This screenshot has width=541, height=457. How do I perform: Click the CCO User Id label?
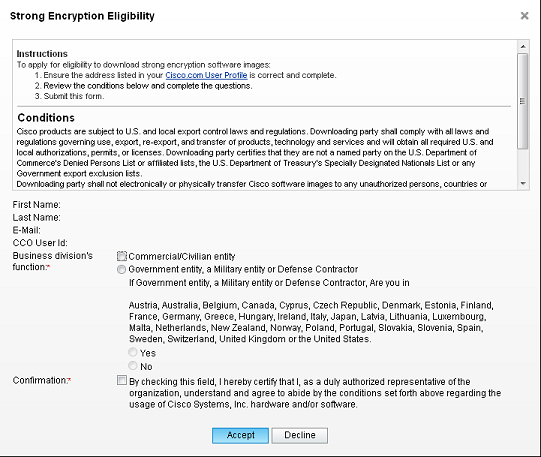point(40,243)
